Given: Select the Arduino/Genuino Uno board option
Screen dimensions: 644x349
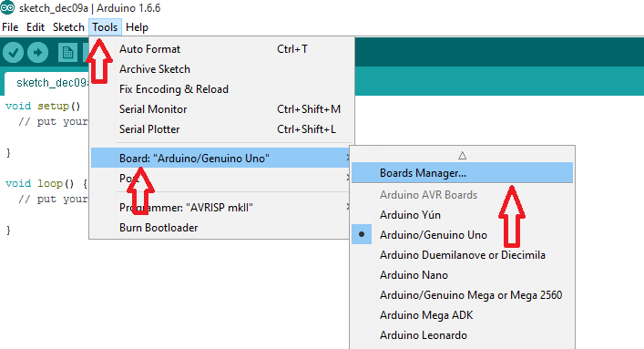Looking at the screenshot, I should (462, 235).
